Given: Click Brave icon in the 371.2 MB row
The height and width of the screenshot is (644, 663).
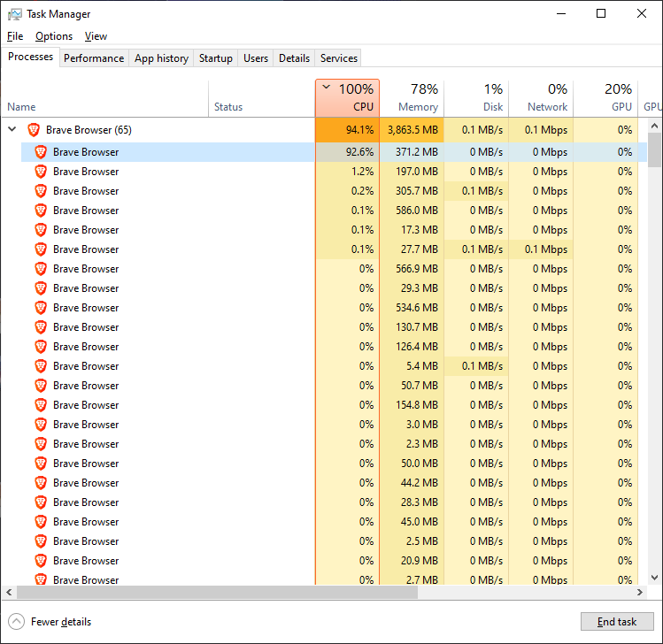Looking at the screenshot, I should [41, 152].
